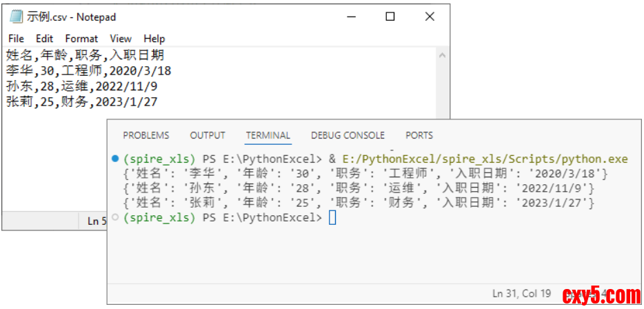Open the Format menu
The width and height of the screenshot is (644, 309).
81,39
